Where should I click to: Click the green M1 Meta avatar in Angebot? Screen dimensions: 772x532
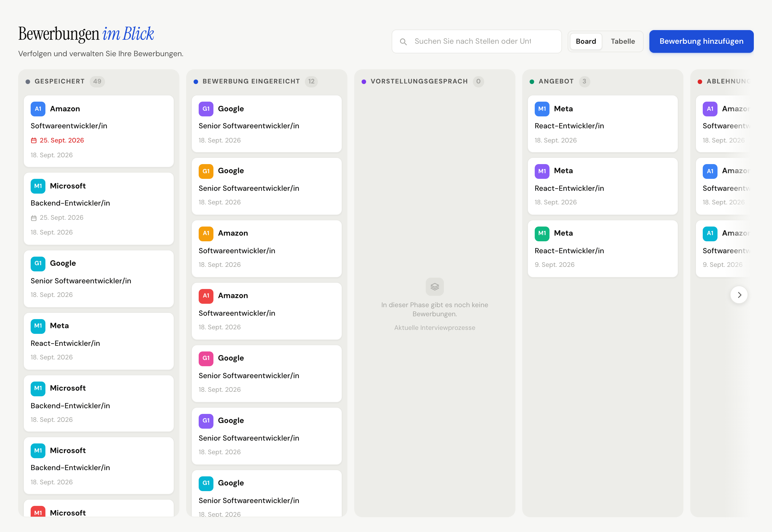(542, 234)
